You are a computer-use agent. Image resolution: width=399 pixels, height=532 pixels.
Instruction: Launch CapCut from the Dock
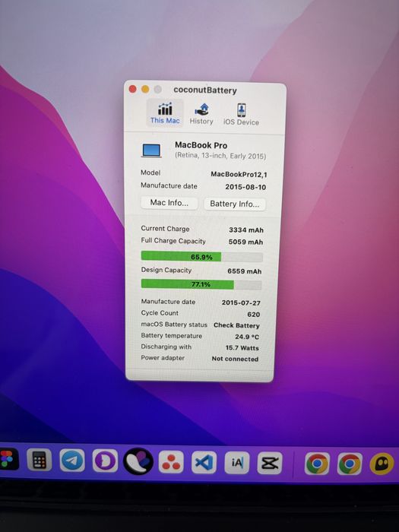tap(270, 463)
